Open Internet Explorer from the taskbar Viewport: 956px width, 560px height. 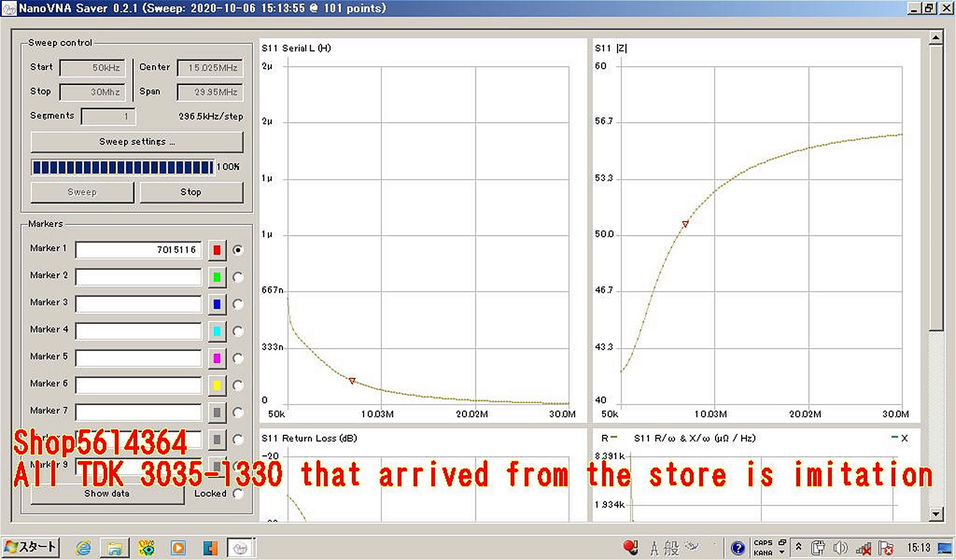[83, 549]
